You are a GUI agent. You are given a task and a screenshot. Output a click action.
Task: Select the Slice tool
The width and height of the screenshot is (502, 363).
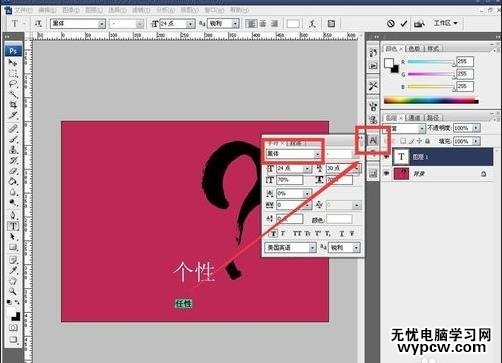[x=13, y=115]
